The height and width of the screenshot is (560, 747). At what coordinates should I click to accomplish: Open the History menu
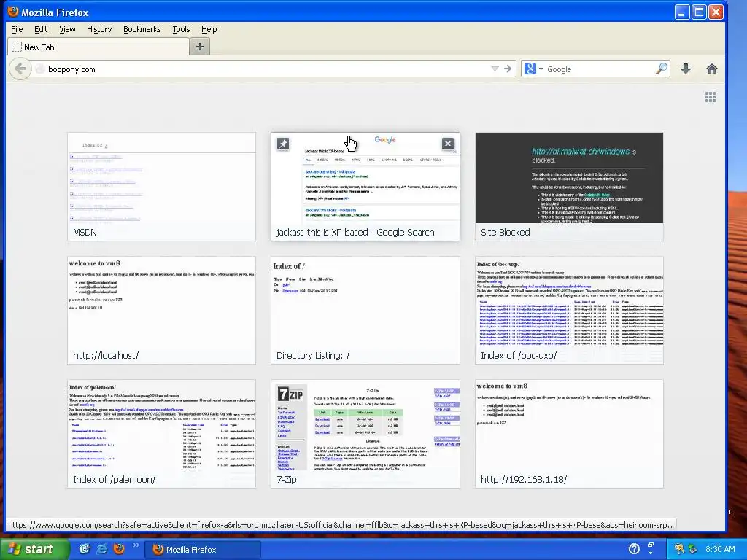point(99,29)
